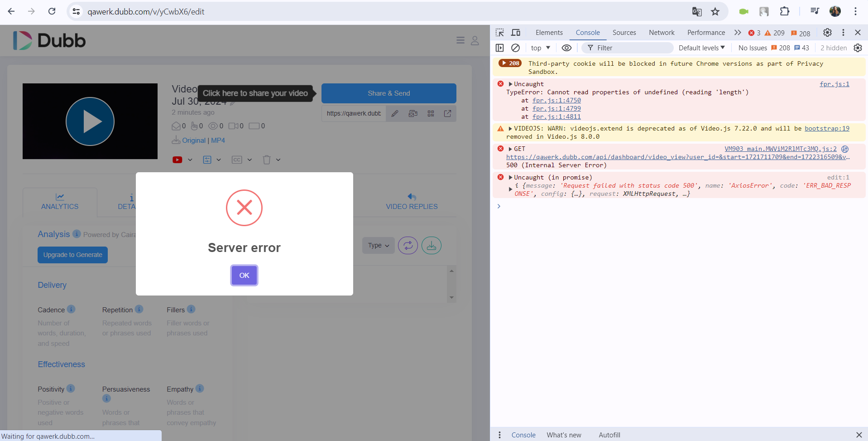
Task: Expand the Uncaught TypeError message
Action: point(510,84)
